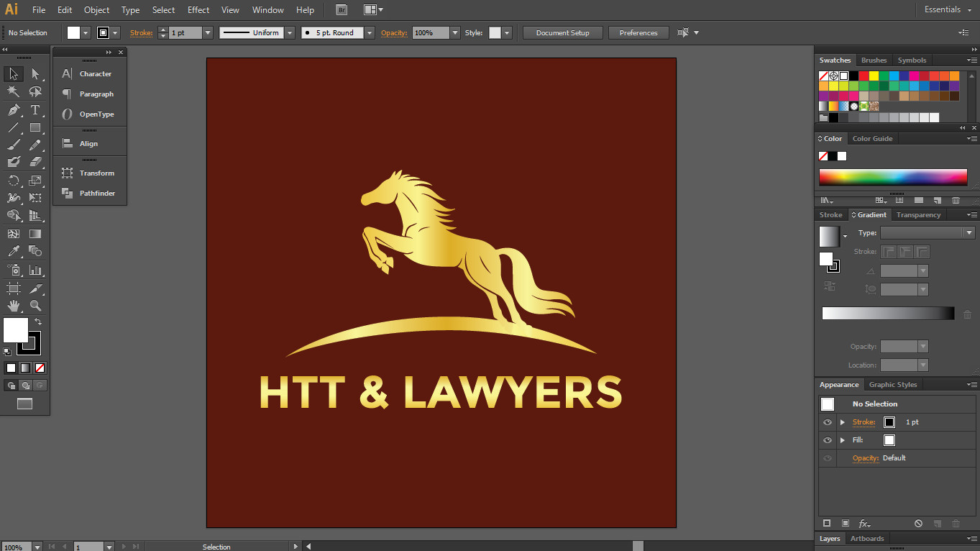
Task: Click the Opacity link in control bar
Action: click(394, 33)
